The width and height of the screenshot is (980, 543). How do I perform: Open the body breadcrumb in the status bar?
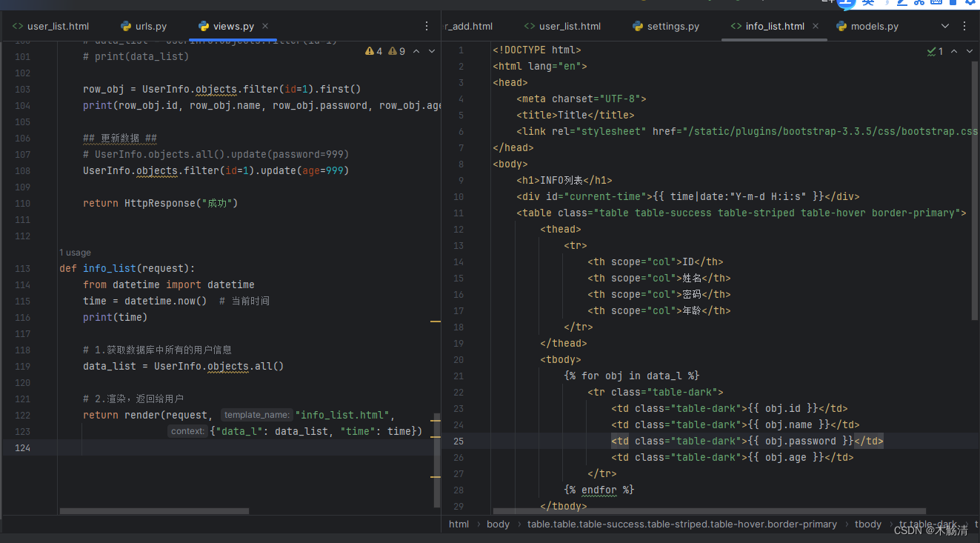tap(498, 524)
